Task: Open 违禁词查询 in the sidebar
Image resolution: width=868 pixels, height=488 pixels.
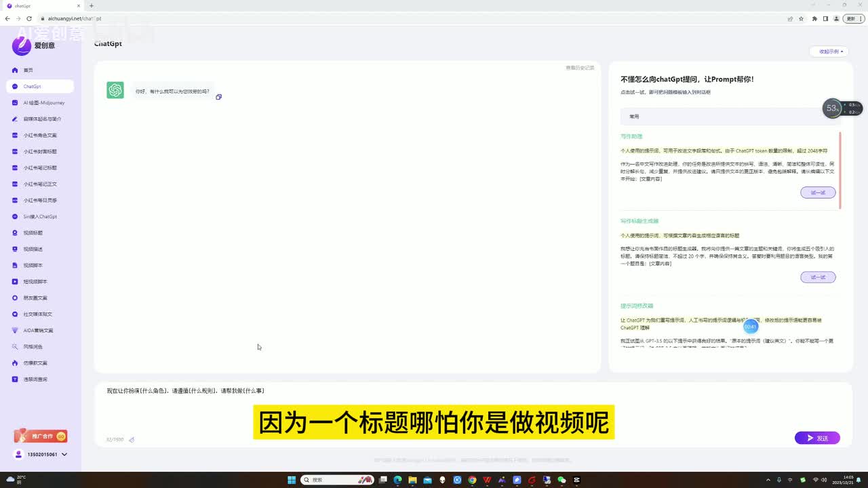Action: (x=35, y=380)
